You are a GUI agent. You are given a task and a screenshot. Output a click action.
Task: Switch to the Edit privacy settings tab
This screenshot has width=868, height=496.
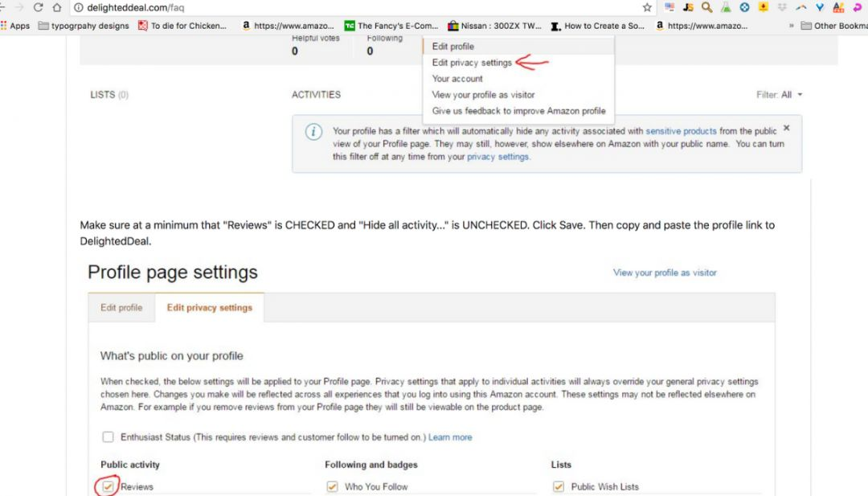[x=210, y=308]
